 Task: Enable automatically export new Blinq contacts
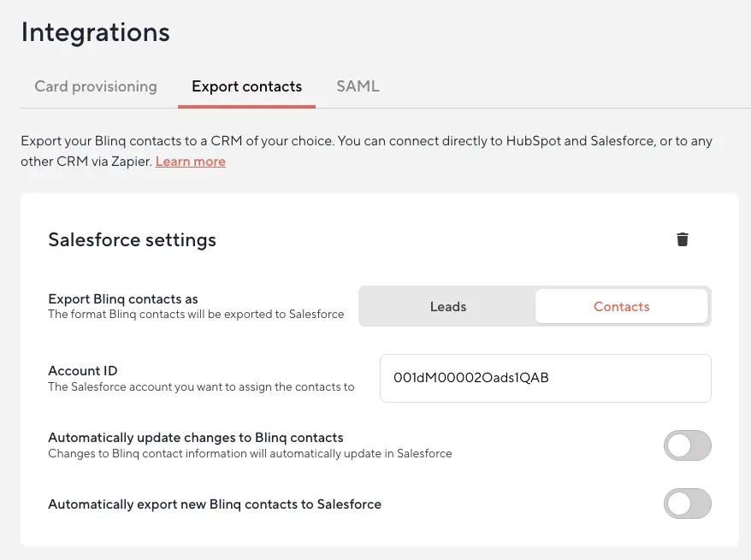pos(688,504)
